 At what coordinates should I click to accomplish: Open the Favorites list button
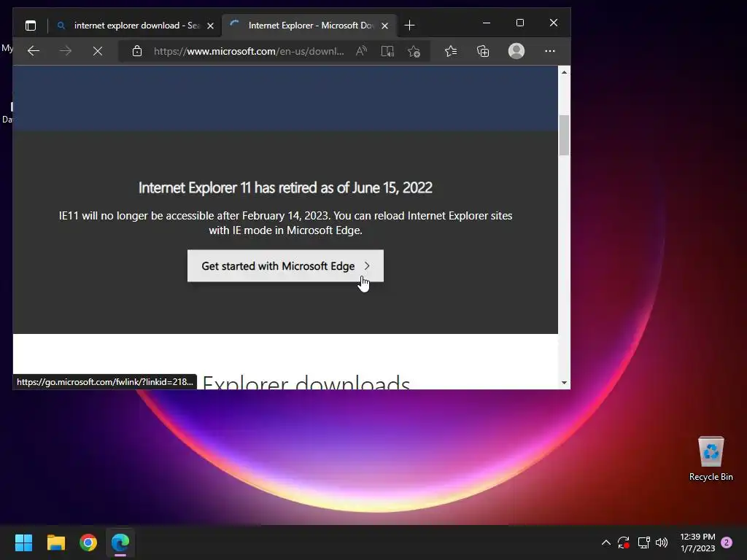click(x=451, y=51)
